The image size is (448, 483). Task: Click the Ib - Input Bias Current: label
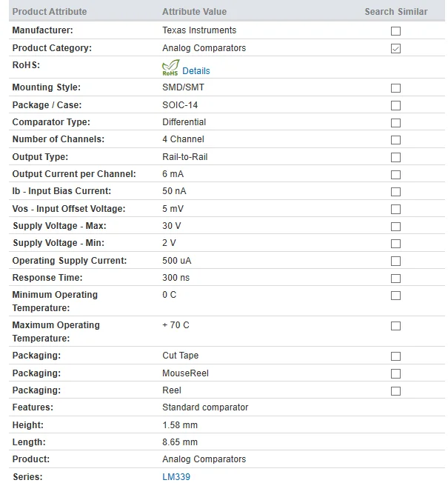(61, 191)
